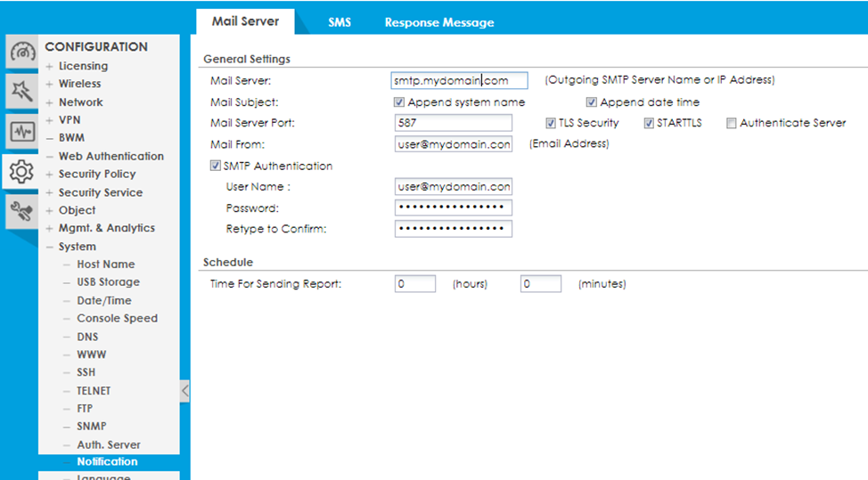Screen dimensions: 868x480
Task: Go to the SNMP settings page
Action: 92,427
